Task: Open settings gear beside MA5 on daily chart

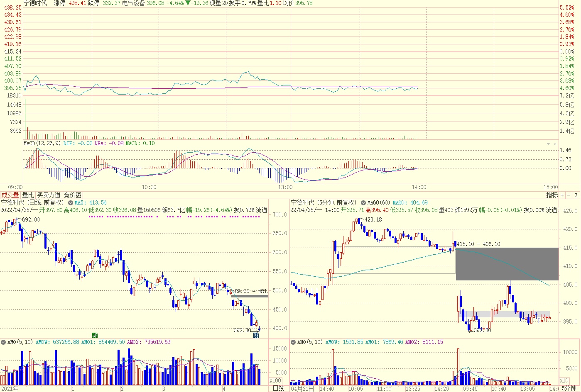Action: click(x=71, y=203)
